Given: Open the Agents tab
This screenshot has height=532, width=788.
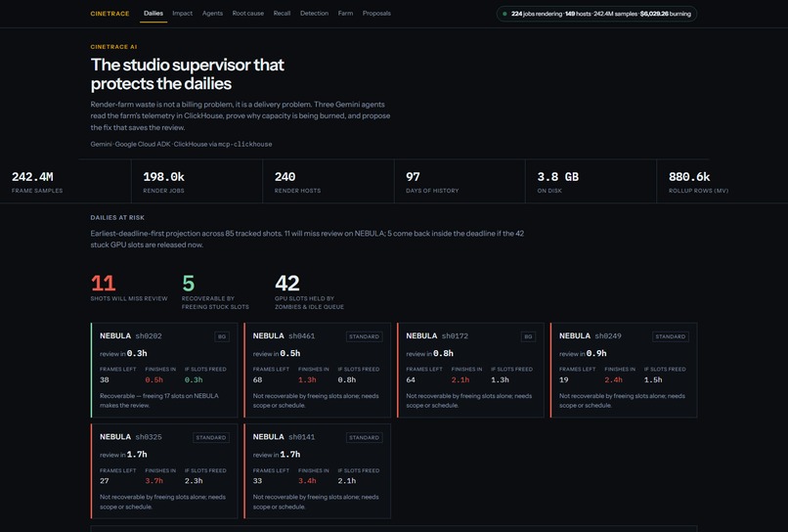Looking at the screenshot, I should pyautogui.click(x=212, y=14).
